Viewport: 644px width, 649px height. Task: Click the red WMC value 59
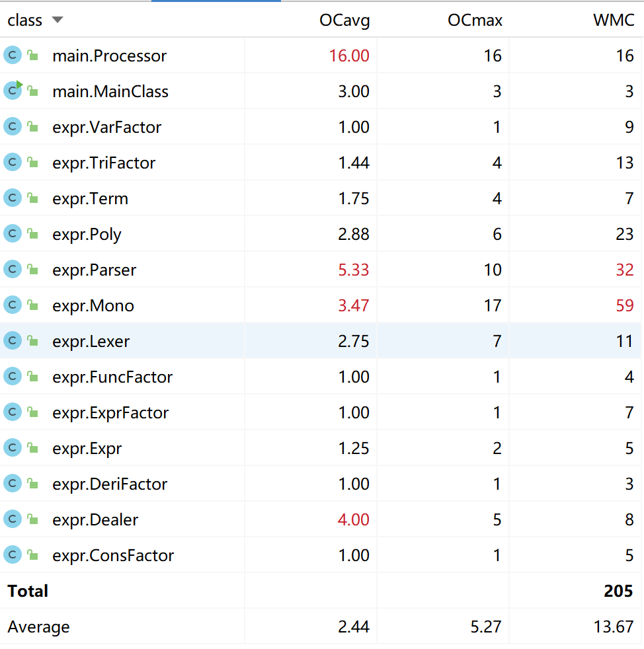625,305
